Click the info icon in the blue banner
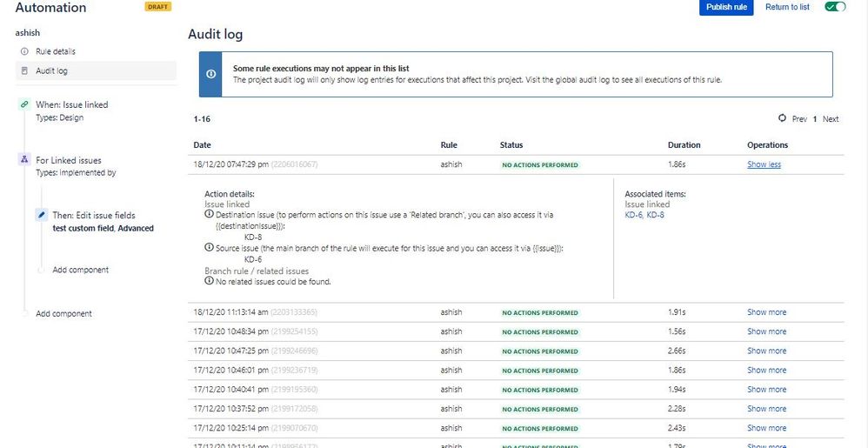868x448 pixels. pyautogui.click(x=210, y=74)
